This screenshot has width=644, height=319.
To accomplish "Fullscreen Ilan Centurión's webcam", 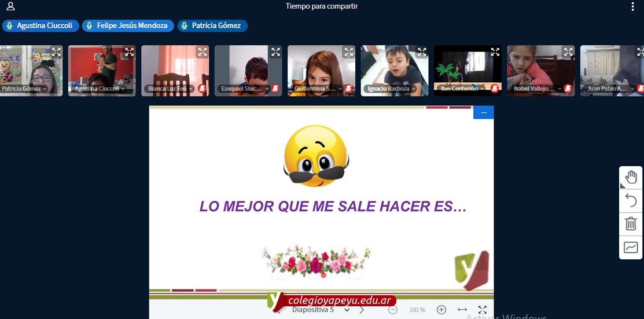I will click(x=495, y=52).
